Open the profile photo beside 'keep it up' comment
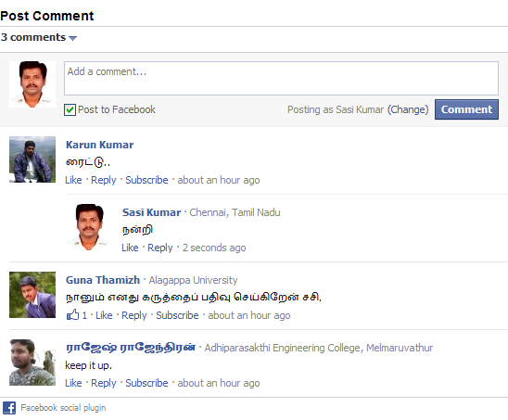The height and width of the screenshot is (420, 508). pos(32,363)
